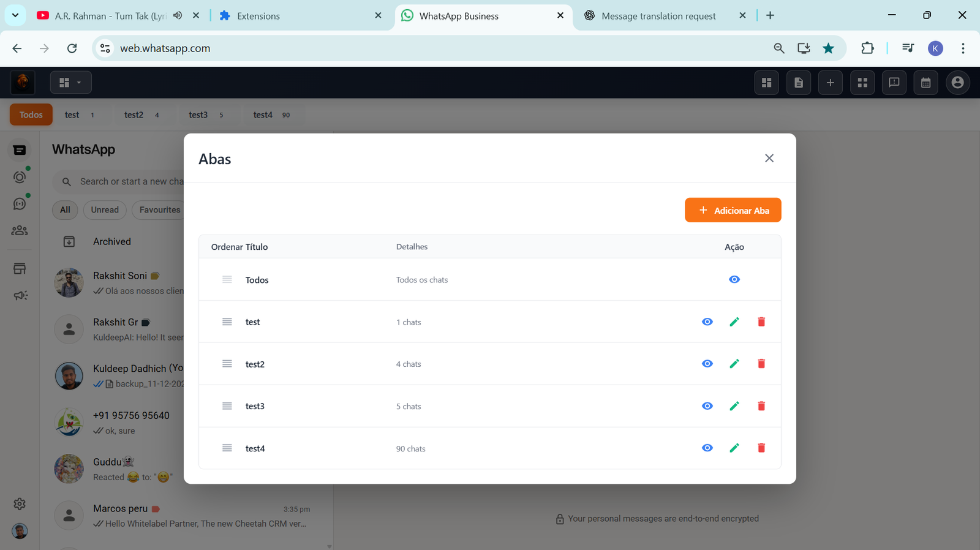Click the edit pencil for test2
This screenshot has height=550, width=980.
click(x=734, y=364)
